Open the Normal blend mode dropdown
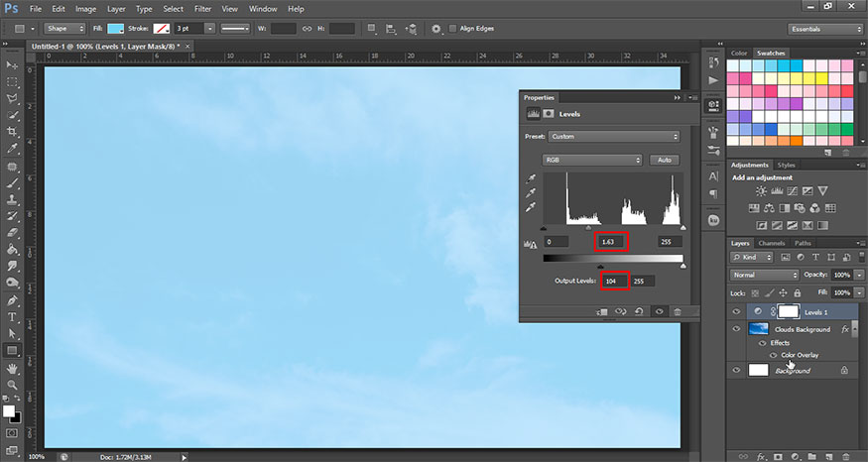 point(764,274)
